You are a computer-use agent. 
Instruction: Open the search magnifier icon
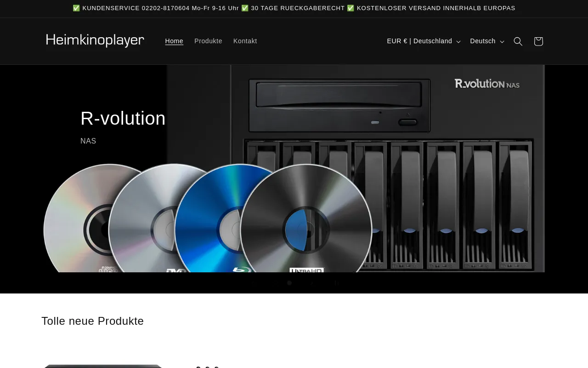(x=518, y=41)
